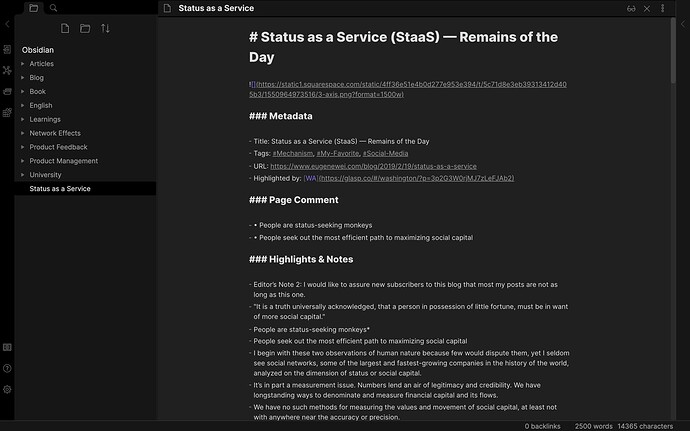Image resolution: width=690 pixels, height=431 pixels.
Task: Open the glasp.co washington link
Action: pos(416,178)
